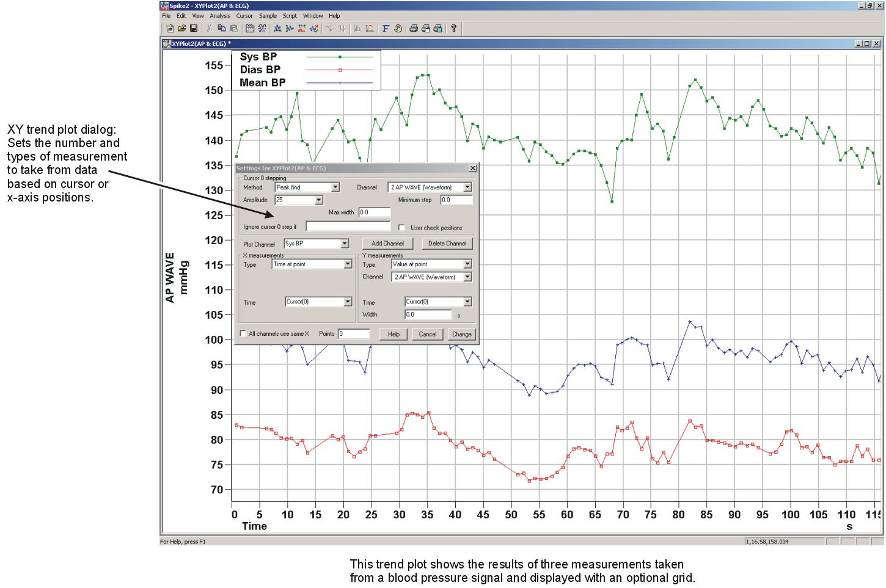This screenshot has height=588, width=886.
Task: Open the Analysis menu
Action: tap(220, 15)
